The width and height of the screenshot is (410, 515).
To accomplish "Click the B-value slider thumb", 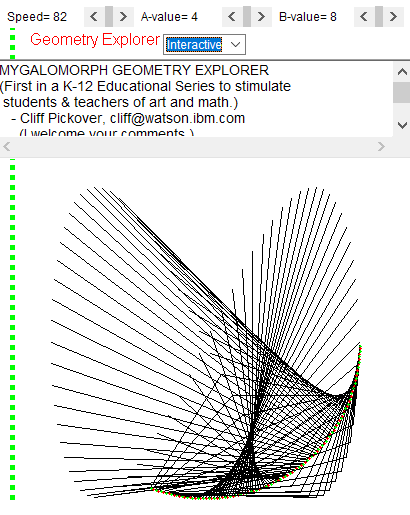I will click(x=379, y=16).
